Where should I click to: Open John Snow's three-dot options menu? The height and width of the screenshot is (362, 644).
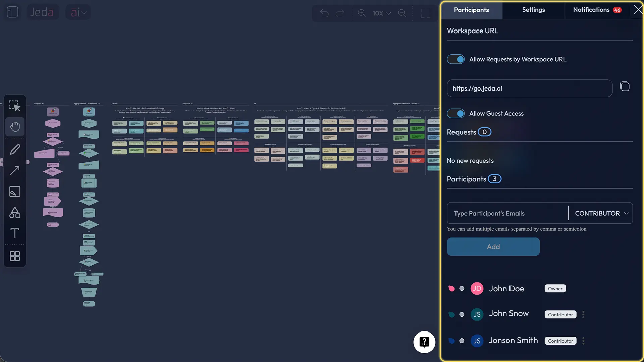pyautogui.click(x=583, y=314)
